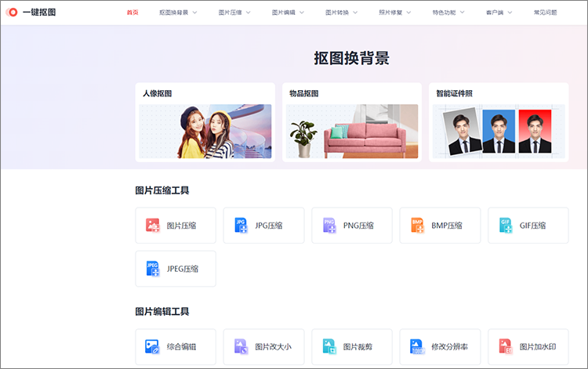This screenshot has height=369, width=588.
Task: Open the 客户端 navigation menu
Action: coord(495,13)
